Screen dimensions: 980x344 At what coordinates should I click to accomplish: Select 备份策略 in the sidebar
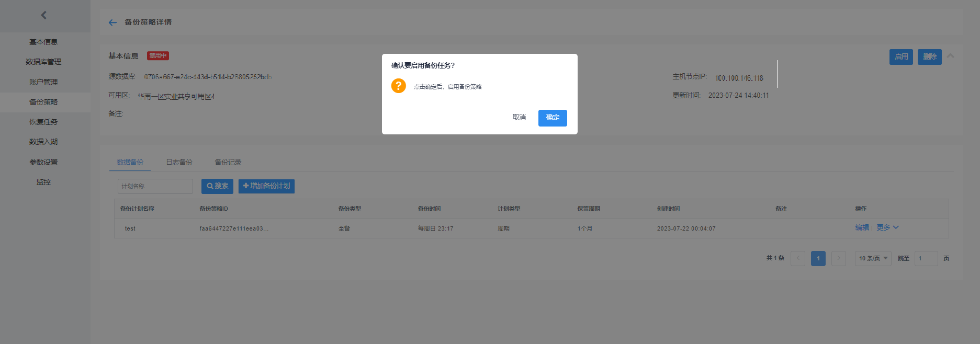click(44, 102)
